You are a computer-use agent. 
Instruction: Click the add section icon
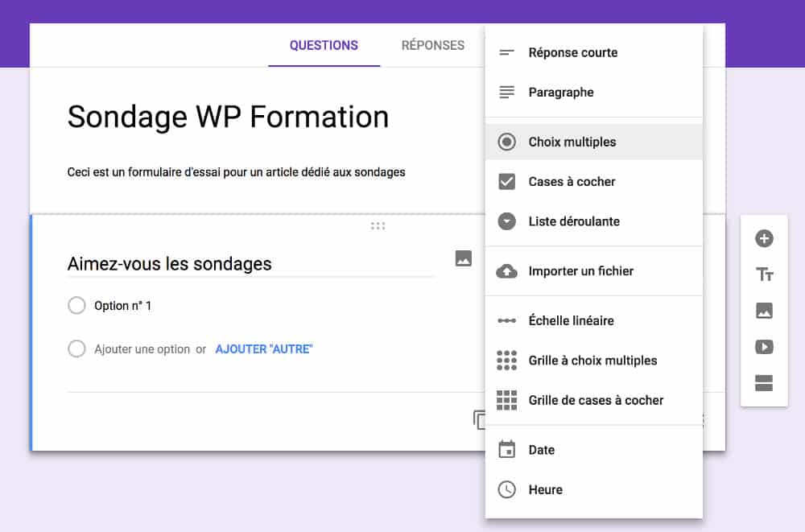pyautogui.click(x=763, y=384)
